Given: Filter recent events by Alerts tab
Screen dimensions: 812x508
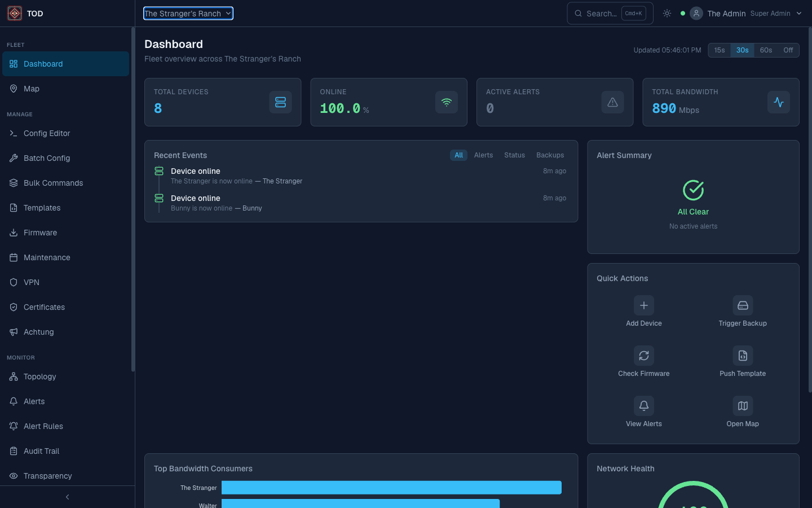Looking at the screenshot, I should [483, 155].
